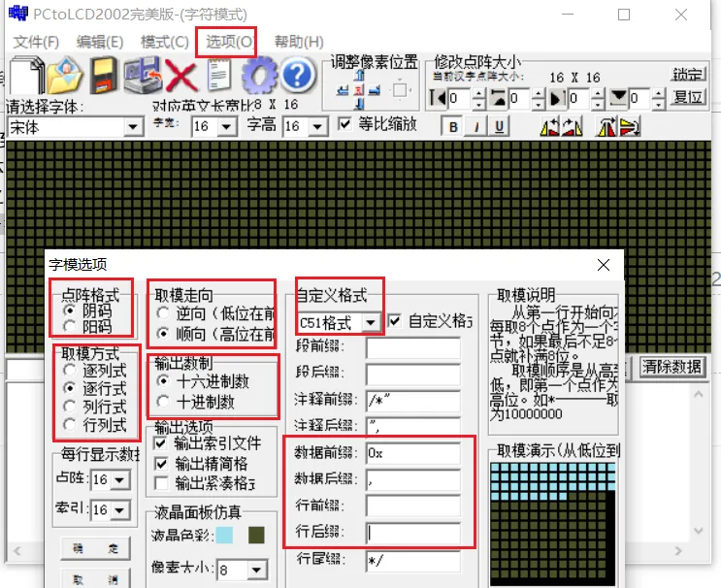The height and width of the screenshot is (588, 721).
Task: Pick the light blue 液晶色彩 swatch
Action: point(224,536)
